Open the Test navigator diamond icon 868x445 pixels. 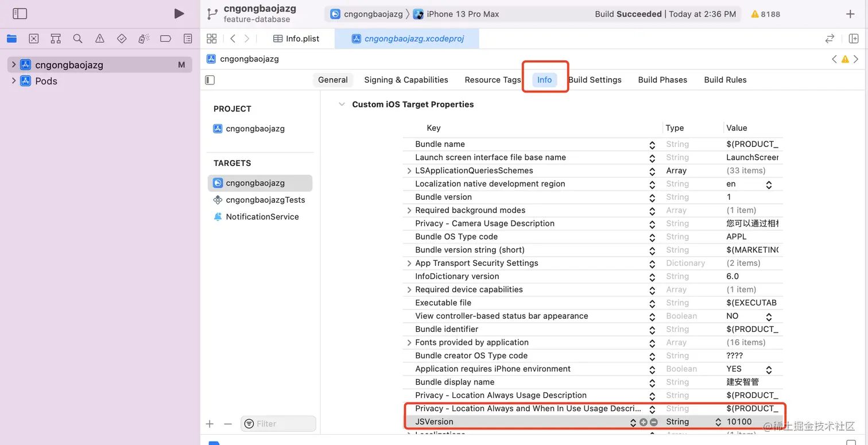coord(122,38)
